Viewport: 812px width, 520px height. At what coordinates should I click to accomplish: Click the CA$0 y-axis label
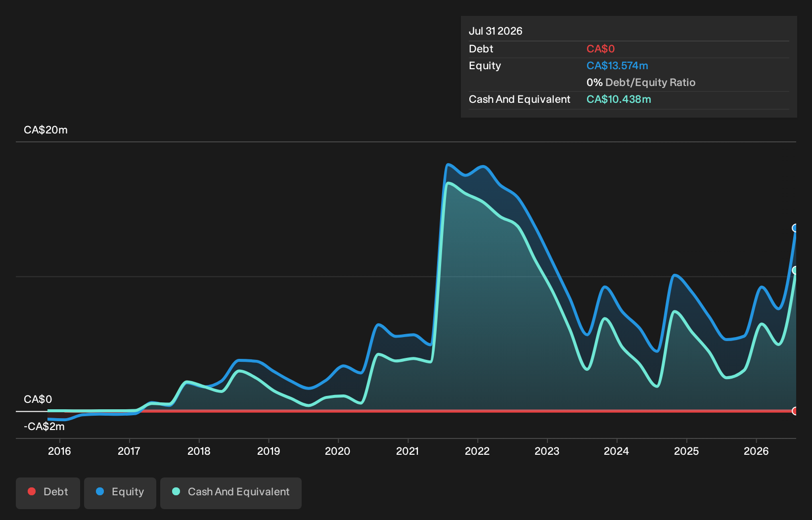point(38,399)
